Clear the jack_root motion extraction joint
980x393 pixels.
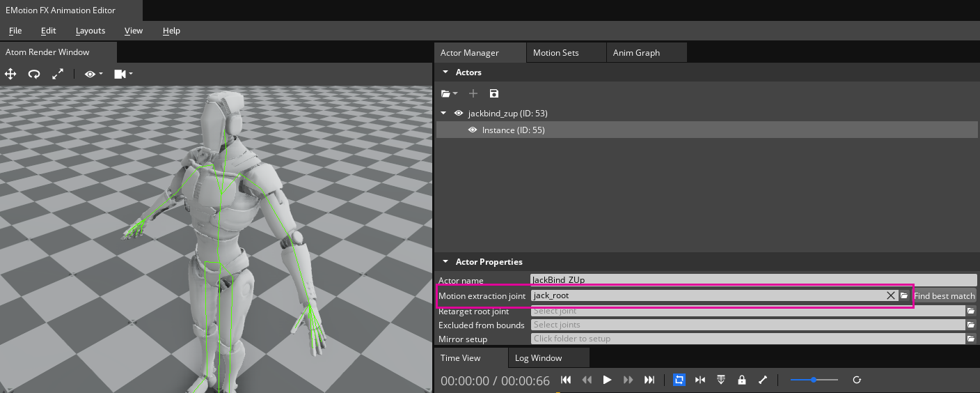(890, 295)
